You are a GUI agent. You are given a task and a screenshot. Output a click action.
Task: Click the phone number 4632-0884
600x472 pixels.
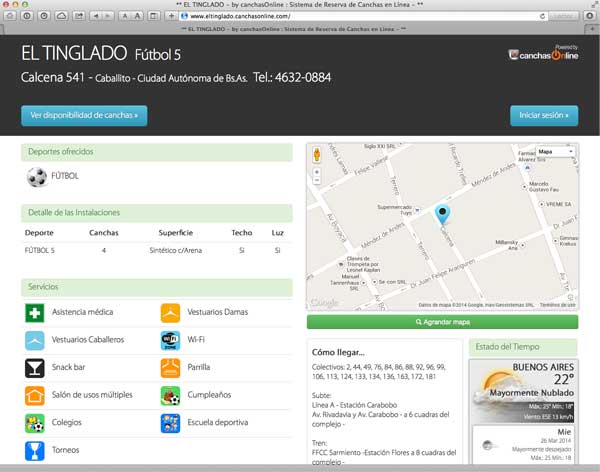pyautogui.click(x=303, y=78)
